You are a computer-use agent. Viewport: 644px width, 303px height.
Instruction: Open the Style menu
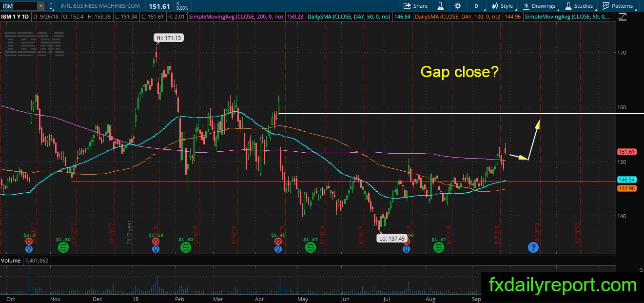(x=502, y=6)
